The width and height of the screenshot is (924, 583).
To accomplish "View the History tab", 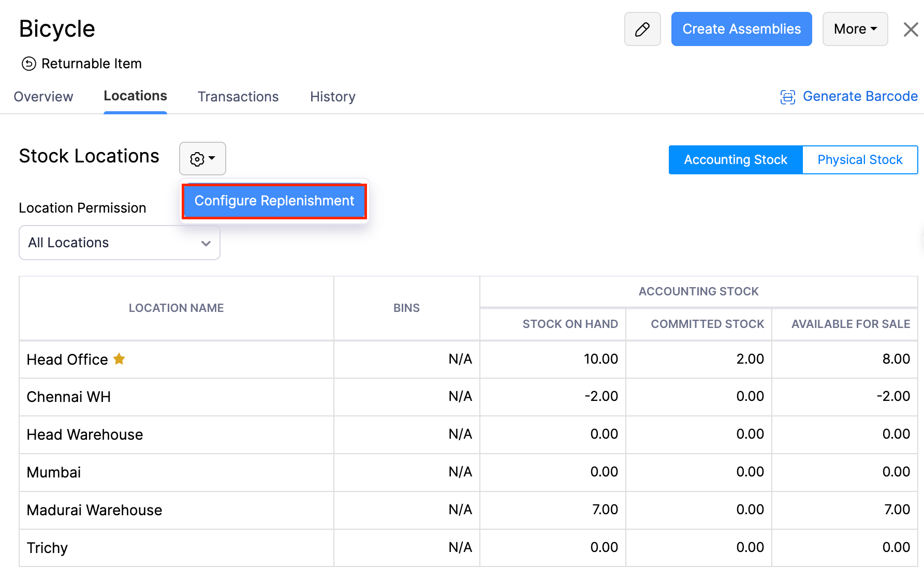I will click(x=332, y=97).
